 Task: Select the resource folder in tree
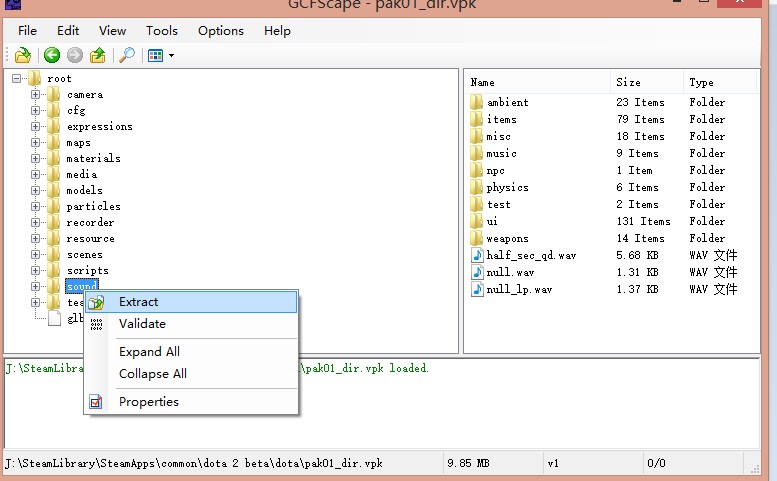[x=91, y=238]
